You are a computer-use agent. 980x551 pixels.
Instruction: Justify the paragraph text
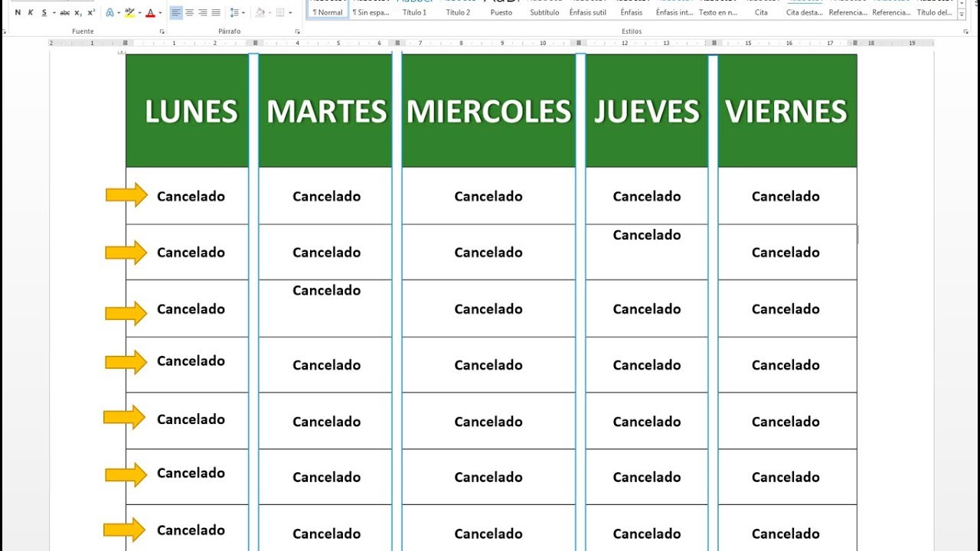216,13
